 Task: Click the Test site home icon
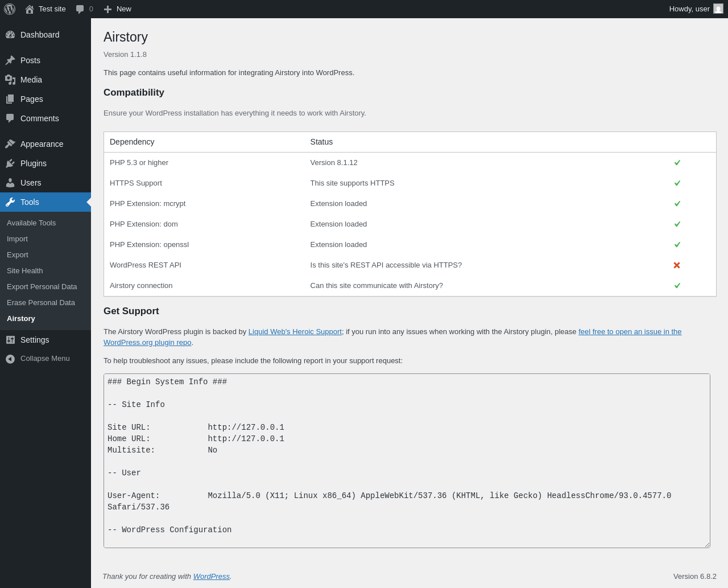(30, 9)
